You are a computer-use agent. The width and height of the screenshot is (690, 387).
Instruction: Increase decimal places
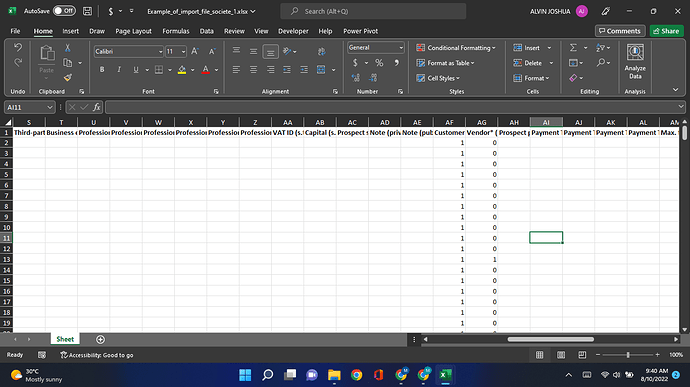[x=356, y=78]
